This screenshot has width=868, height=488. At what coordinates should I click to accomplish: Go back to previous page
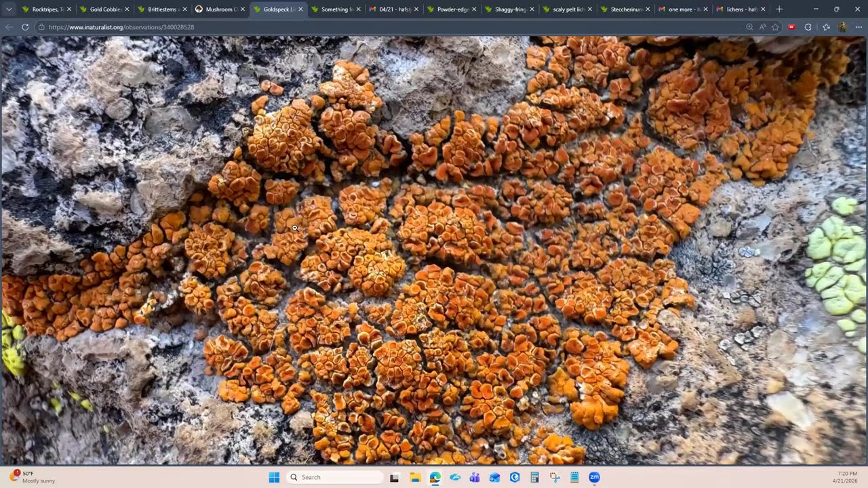(9, 27)
